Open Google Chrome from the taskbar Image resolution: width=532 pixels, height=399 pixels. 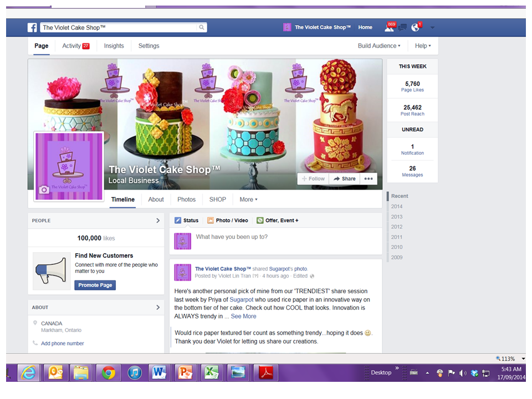(108, 373)
